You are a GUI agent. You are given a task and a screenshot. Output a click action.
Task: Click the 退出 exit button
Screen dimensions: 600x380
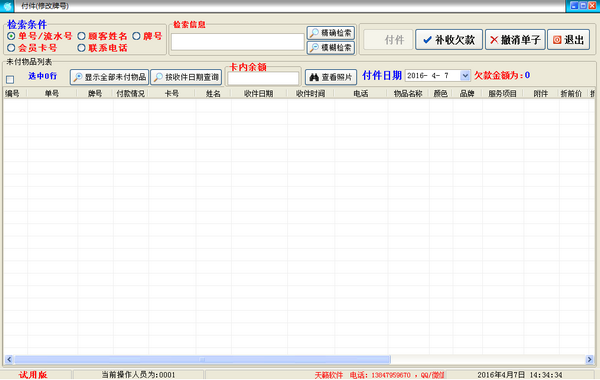568,39
